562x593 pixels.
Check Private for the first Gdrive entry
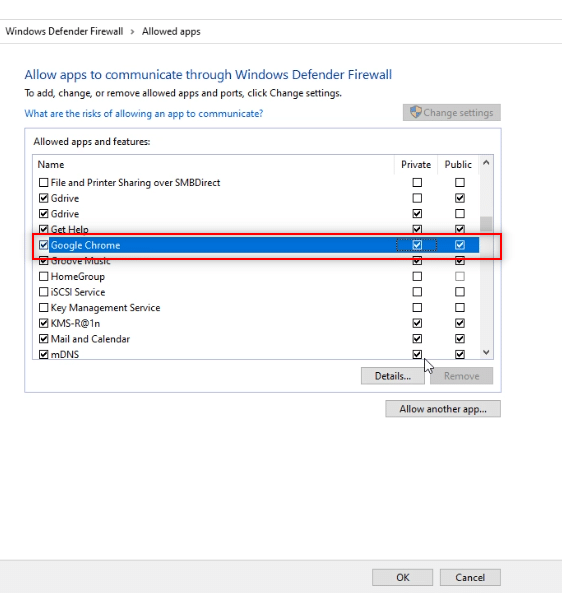[417, 198]
